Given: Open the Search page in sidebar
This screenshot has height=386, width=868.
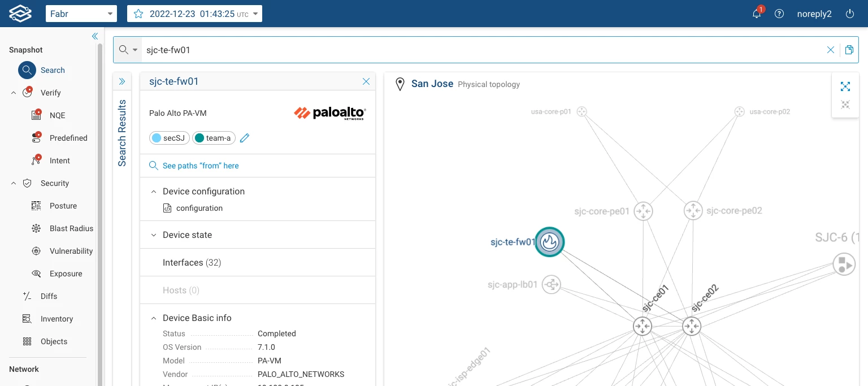Looking at the screenshot, I should (x=53, y=70).
